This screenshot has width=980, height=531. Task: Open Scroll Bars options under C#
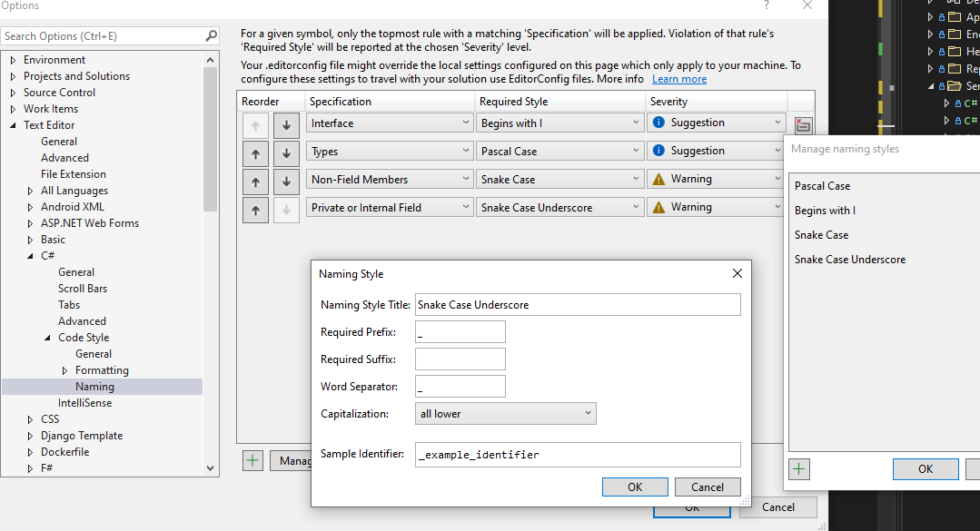pyautogui.click(x=83, y=289)
